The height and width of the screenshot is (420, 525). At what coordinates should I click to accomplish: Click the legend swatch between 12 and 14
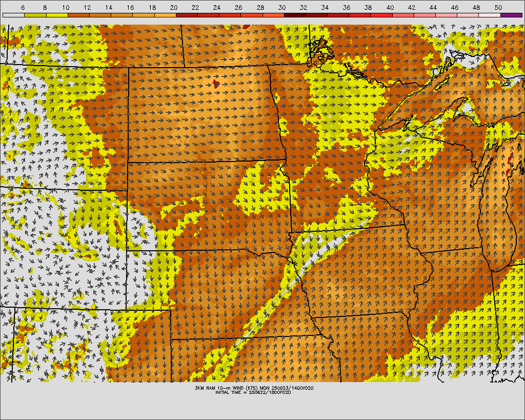pyautogui.click(x=100, y=15)
